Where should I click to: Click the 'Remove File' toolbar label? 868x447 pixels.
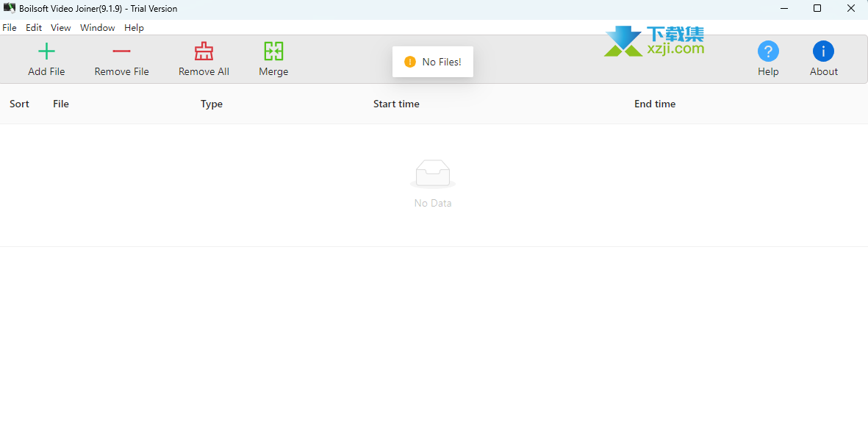click(122, 71)
